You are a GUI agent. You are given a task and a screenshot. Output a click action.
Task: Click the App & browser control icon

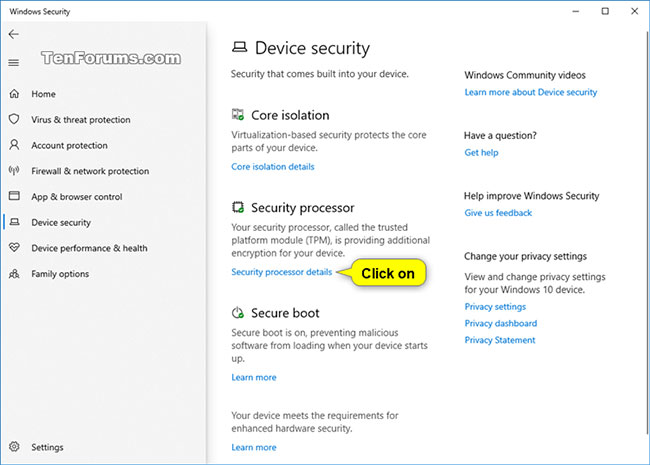click(x=14, y=197)
